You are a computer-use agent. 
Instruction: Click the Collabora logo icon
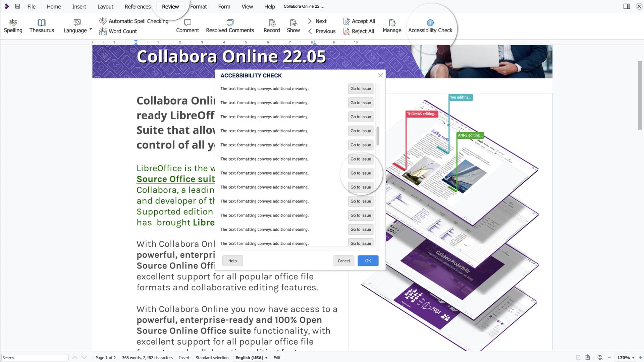[7, 6]
